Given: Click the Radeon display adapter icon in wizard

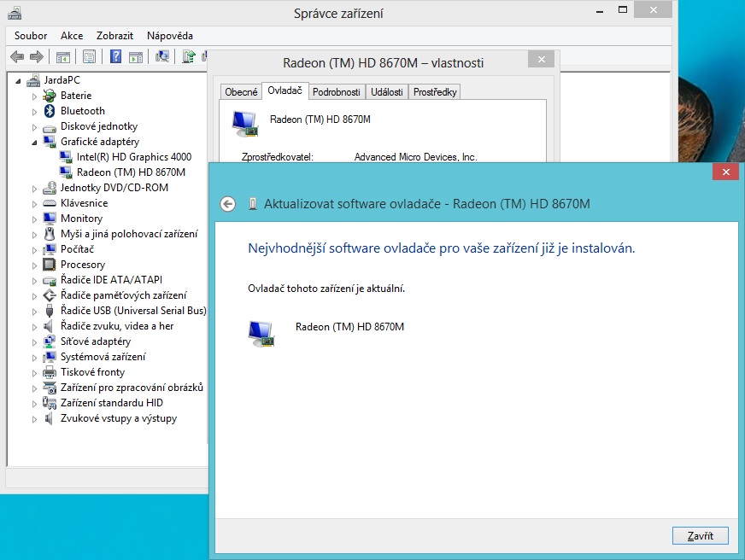Looking at the screenshot, I should coord(261,334).
